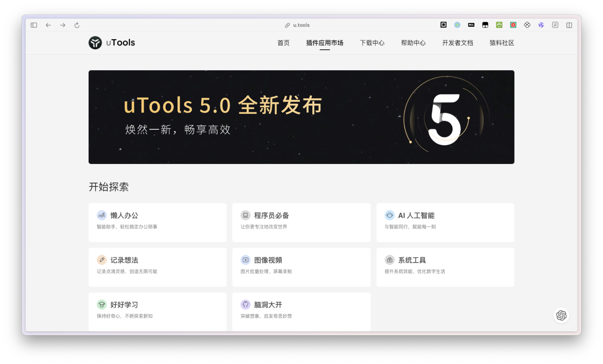
Task: Click the four-circle clover extension icon
Action: 527,25
